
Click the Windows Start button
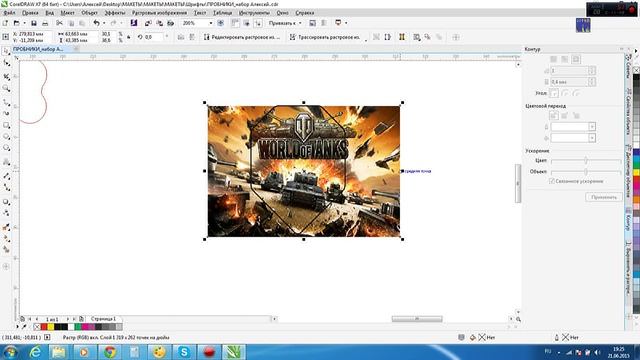pyautogui.click(x=10, y=352)
